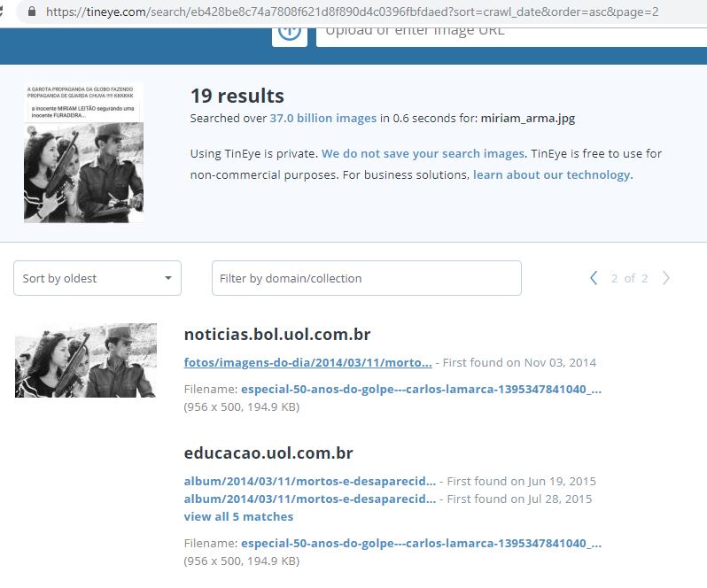
Task: Click the next results page arrow
Action: tap(666, 278)
